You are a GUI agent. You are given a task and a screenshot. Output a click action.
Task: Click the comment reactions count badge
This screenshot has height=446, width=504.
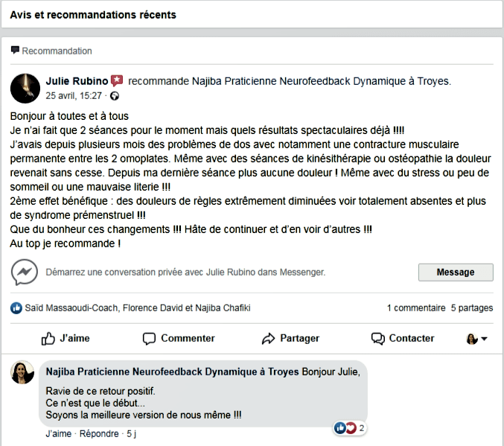point(350,428)
